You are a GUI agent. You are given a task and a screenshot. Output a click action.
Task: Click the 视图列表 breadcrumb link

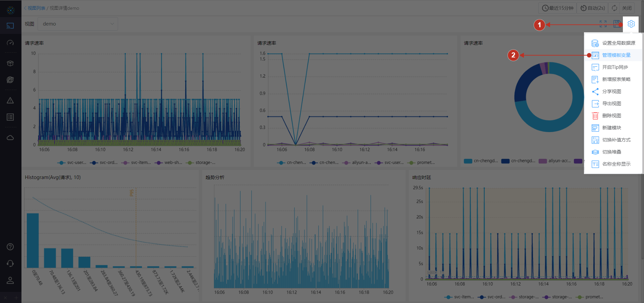tap(36, 8)
